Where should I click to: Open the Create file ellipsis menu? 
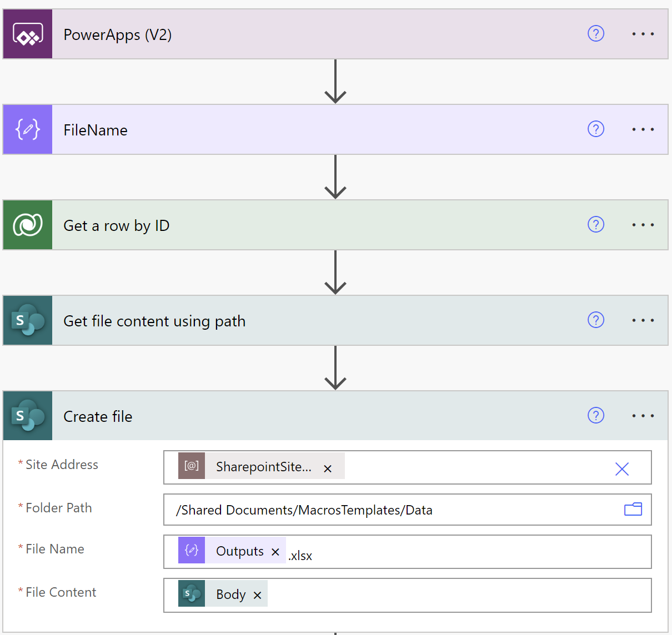[x=643, y=416]
